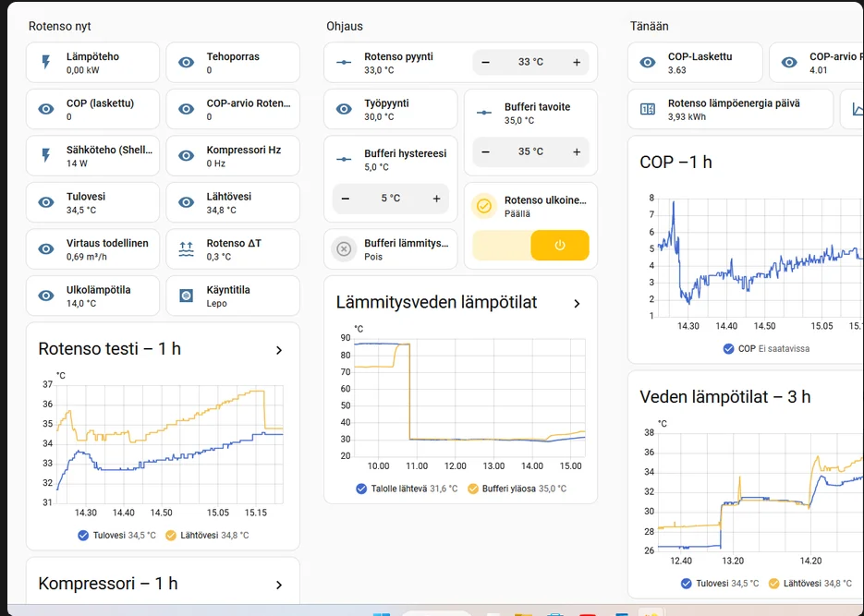Screen dimensions: 864x616
Task: Click the Rotenso lämpöenergia päivä counter icon
Action: 648,109
